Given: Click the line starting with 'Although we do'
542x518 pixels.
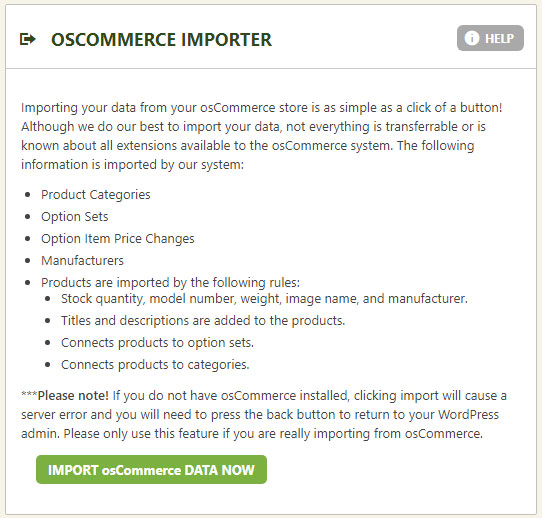Looking at the screenshot, I should pyautogui.click(x=253, y=127).
